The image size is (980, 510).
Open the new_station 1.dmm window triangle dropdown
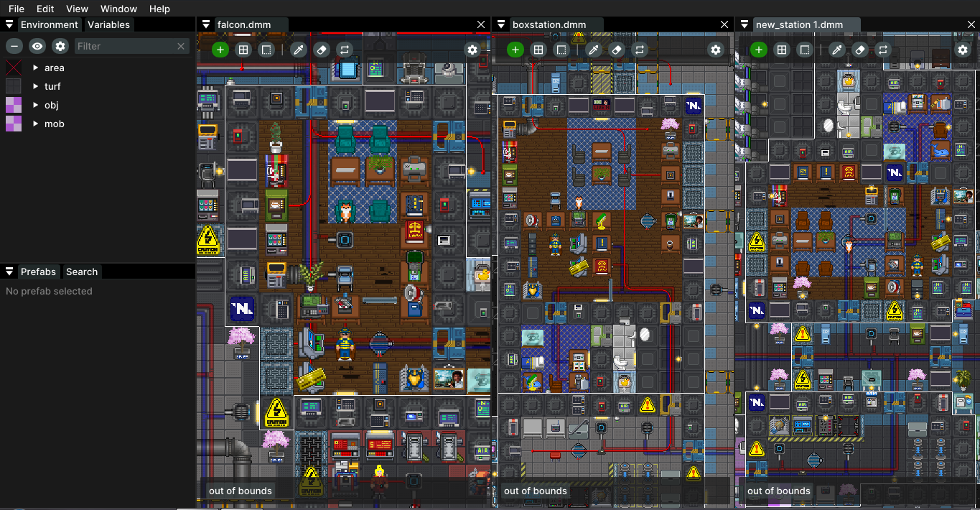745,24
